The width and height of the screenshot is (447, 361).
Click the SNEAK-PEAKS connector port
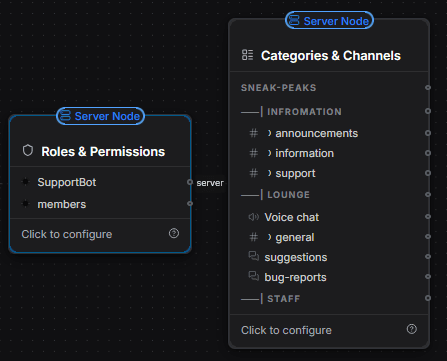(428, 87)
